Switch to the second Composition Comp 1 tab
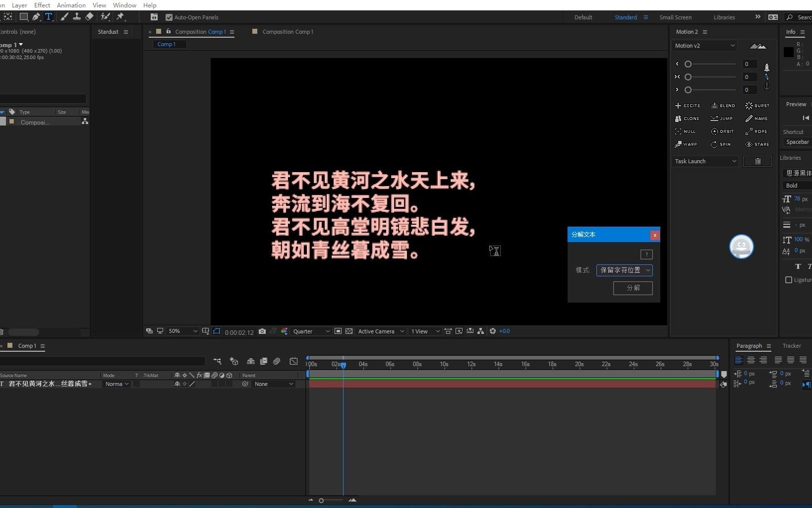Image resolution: width=812 pixels, height=508 pixels. [x=288, y=32]
